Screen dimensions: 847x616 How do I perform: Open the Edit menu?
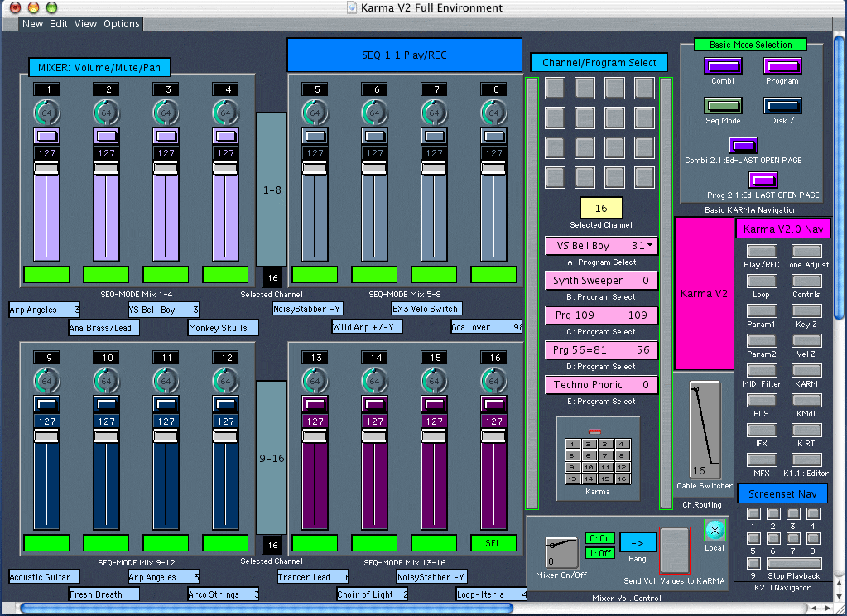coord(59,24)
